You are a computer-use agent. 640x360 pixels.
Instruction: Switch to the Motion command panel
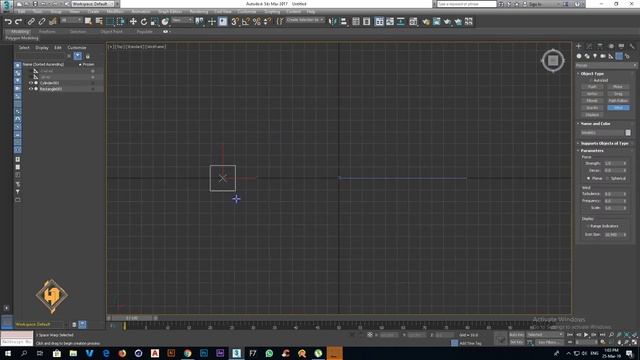click(611, 46)
